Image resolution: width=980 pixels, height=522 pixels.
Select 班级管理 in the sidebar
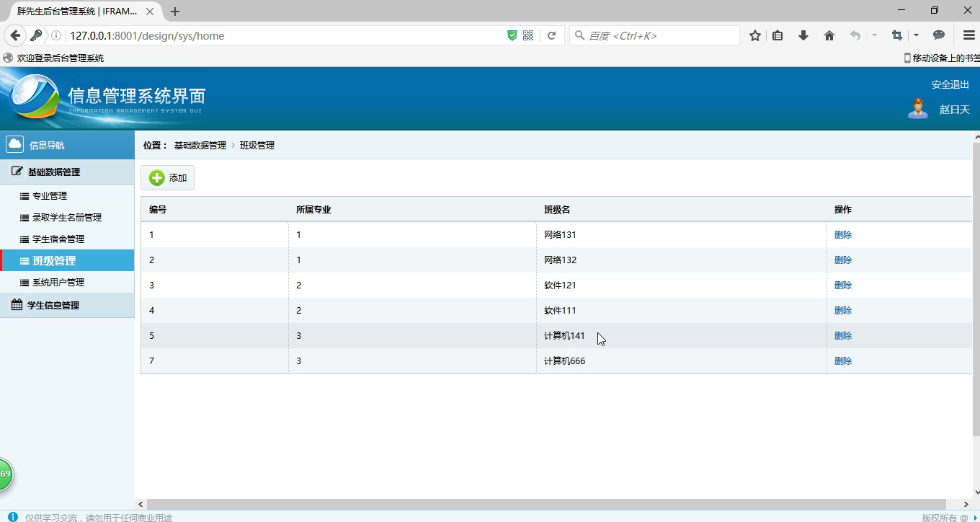(67, 260)
